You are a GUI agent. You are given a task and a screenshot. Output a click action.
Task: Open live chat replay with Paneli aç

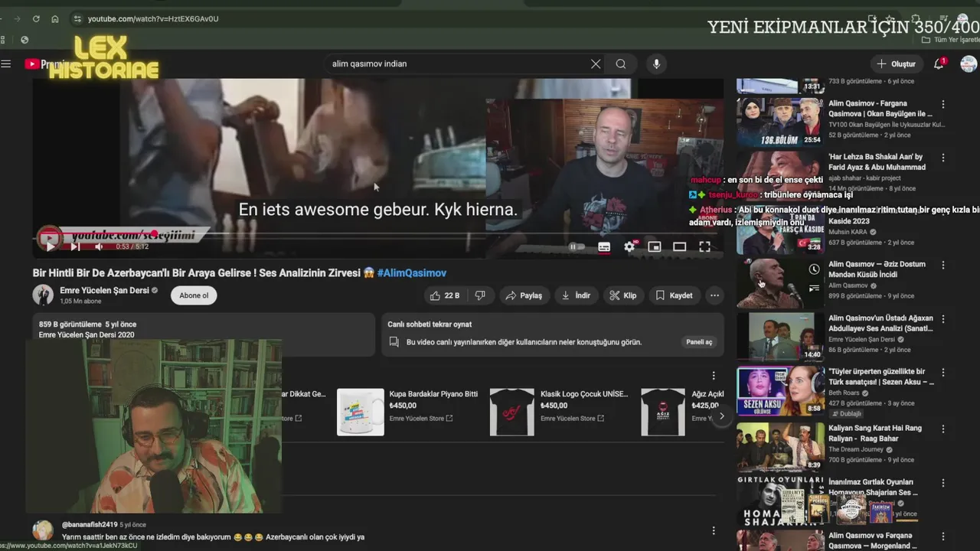698,342
